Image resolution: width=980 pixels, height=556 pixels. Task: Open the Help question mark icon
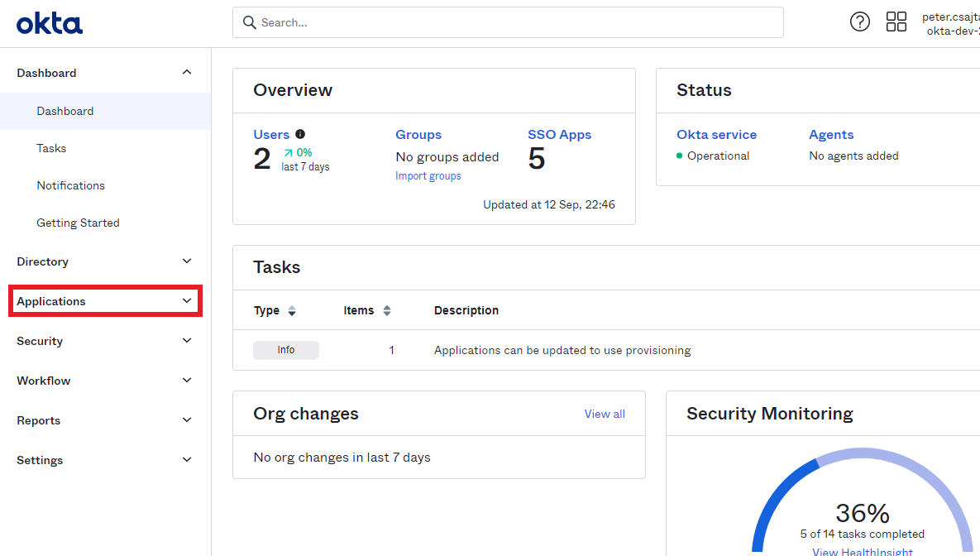(x=859, y=22)
